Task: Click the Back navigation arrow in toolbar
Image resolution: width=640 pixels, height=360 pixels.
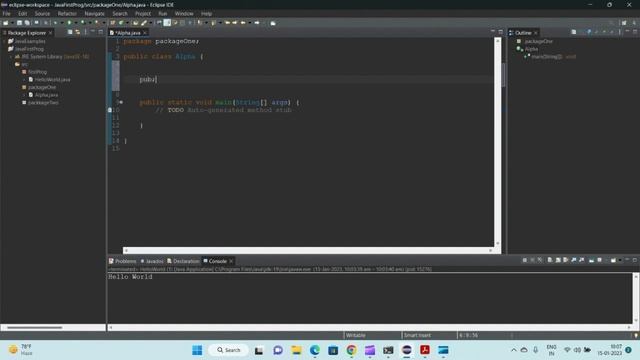Action: pos(243,23)
